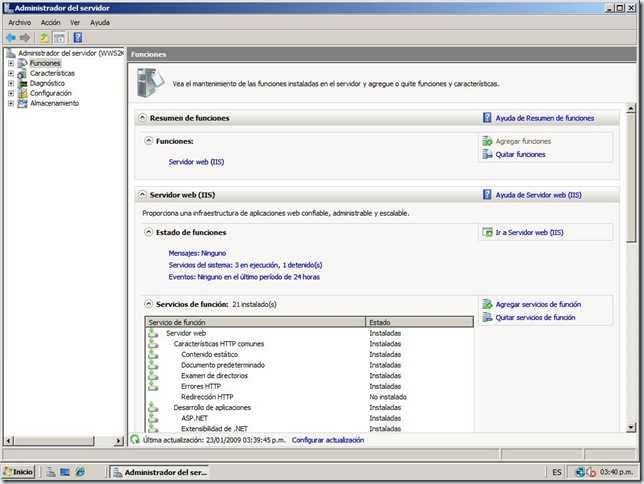The width and height of the screenshot is (644, 484).
Task: Expand the Funciones tree node
Action: click(x=11, y=63)
